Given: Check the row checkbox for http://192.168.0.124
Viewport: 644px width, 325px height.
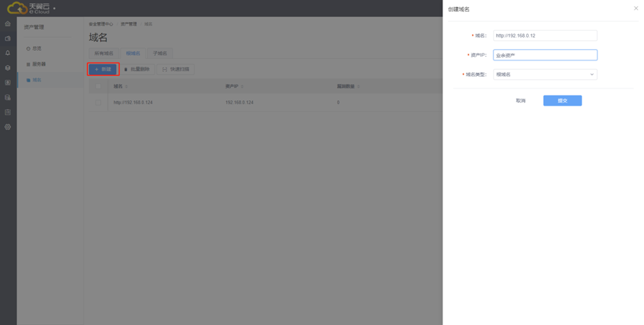Looking at the screenshot, I should point(98,102).
